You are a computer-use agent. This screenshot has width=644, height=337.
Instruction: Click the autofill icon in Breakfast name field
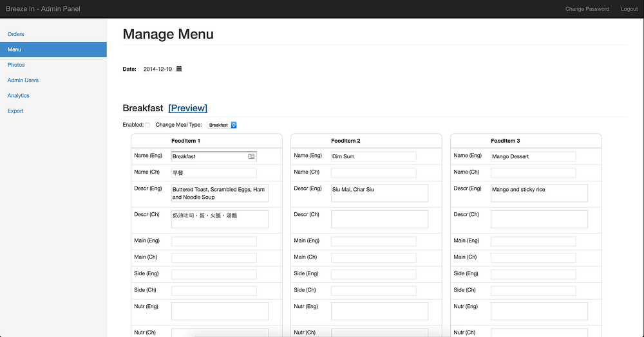(x=251, y=156)
